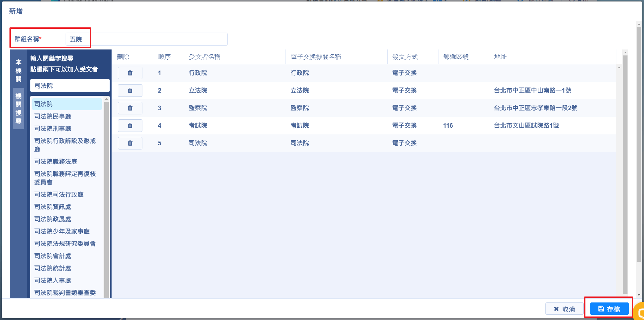Select 司法院刑事廳 in the list
The image size is (644, 320).
[53, 129]
